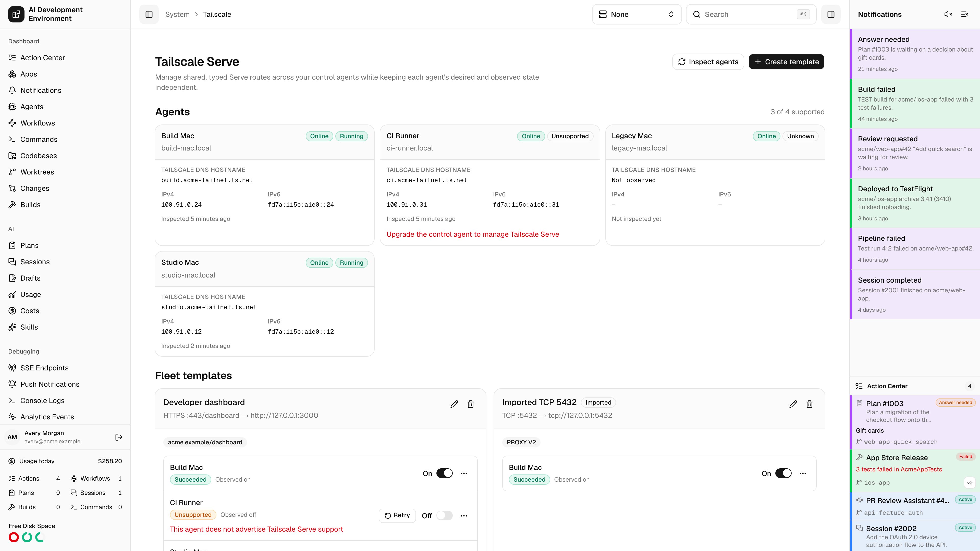This screenshot has height=551, width=980.
Task: Open the Build failed notification
Action: 915,104
